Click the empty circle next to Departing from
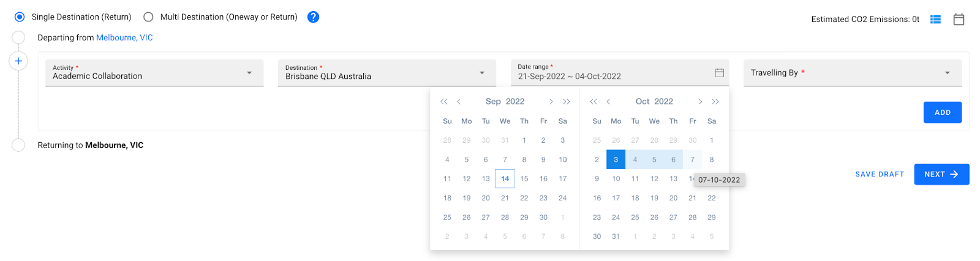980x261 pixels. [x=18, y=38]
